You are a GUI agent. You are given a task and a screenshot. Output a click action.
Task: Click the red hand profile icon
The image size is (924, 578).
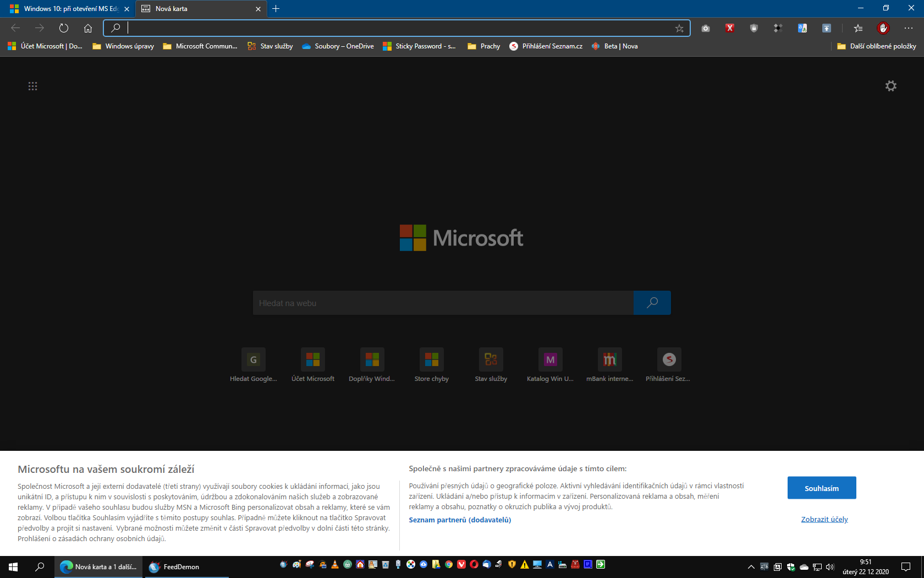[883, 28]
